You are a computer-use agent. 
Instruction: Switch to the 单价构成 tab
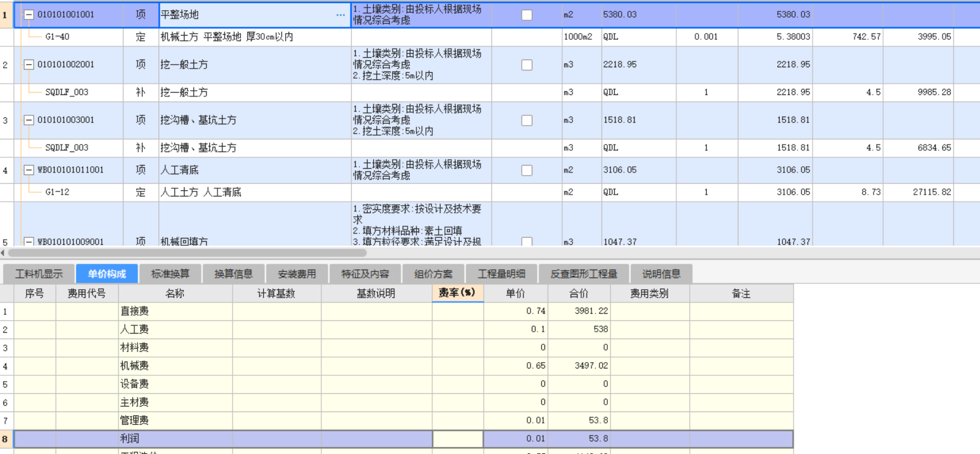(x=106, y=274)
